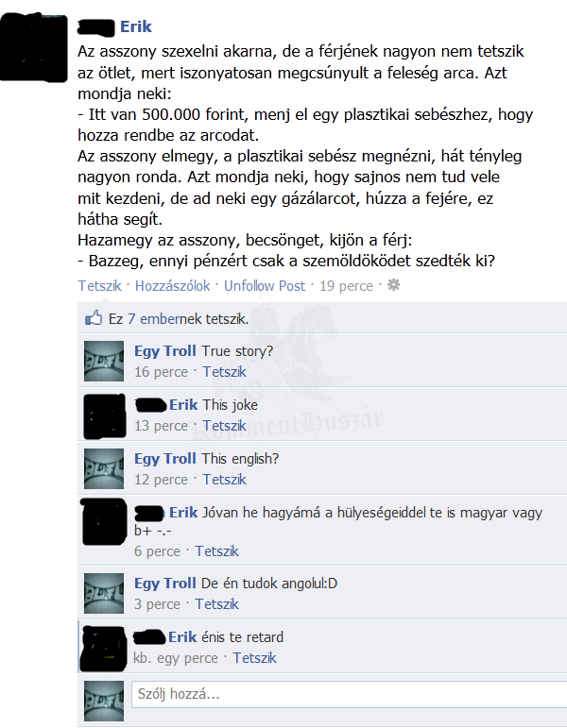Like the This joke comment
The width and height of the screenshot is (567, 728).
[225, 426]
